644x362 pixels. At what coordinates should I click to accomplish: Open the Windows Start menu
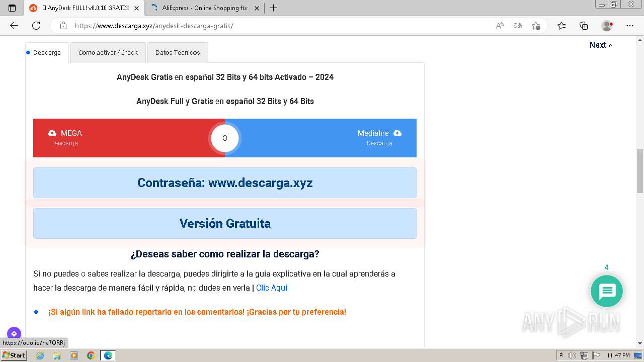14,355
